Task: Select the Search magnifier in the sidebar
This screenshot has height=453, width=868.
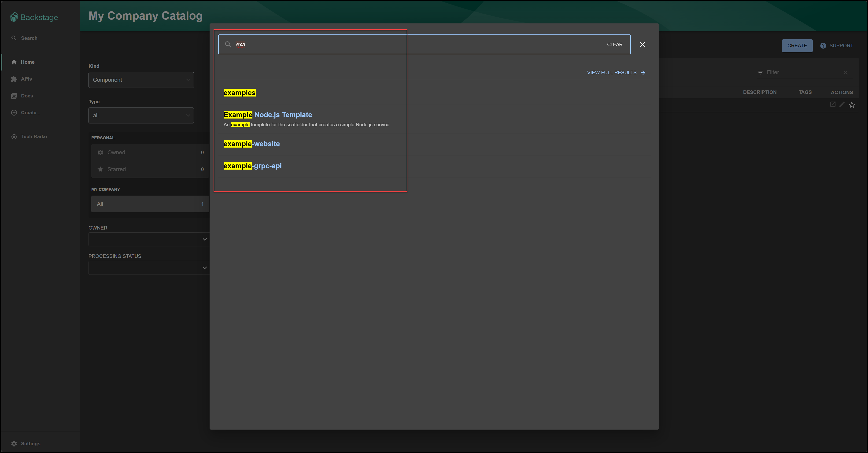Action: tap(14, 38)
